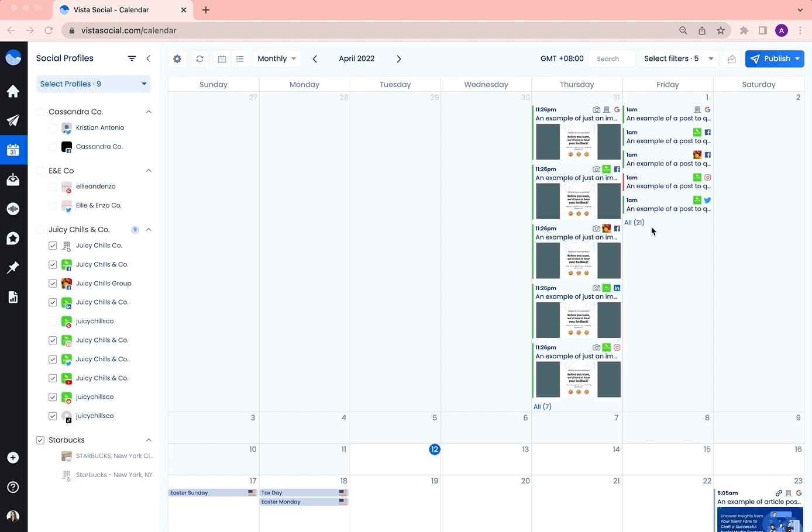812x532 pixels.
Task: Open browser extensions puzzle icon
Action: [x=744, y=30]
